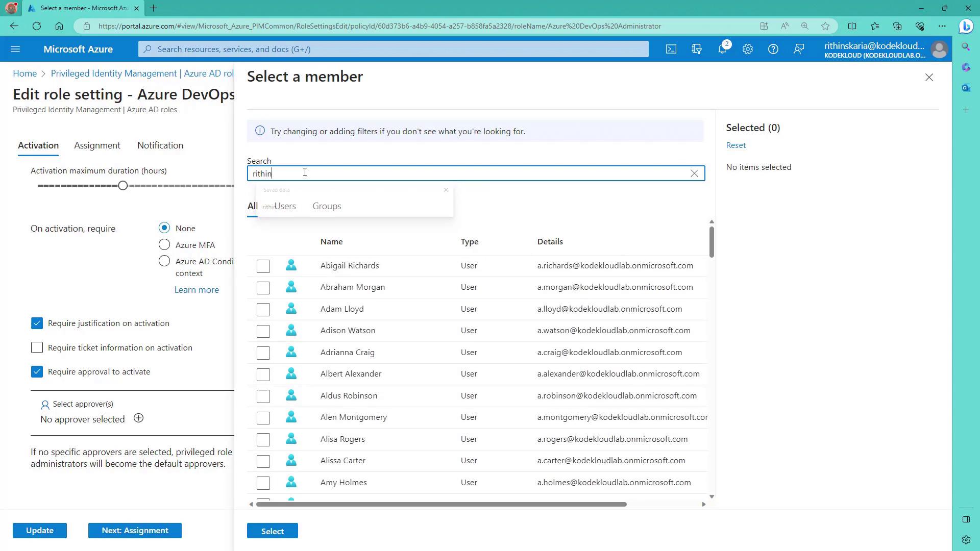Clear the member search text
Screen dimensions: 980x551
694,173
